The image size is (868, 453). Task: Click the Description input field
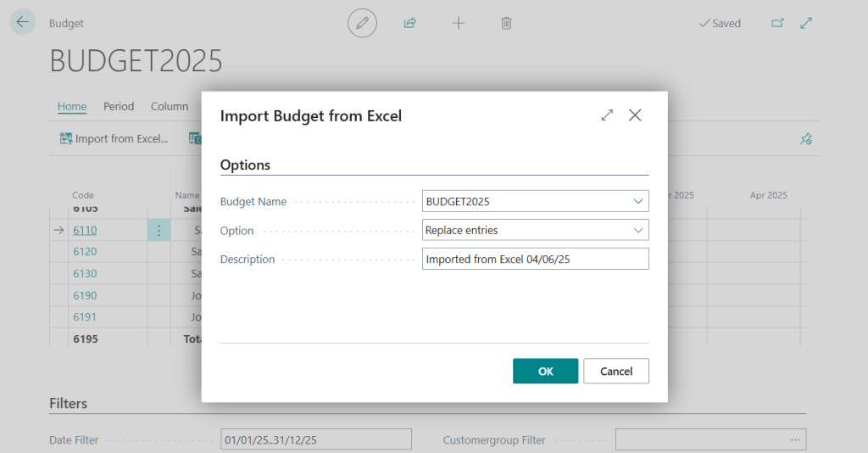coord(536,259)
